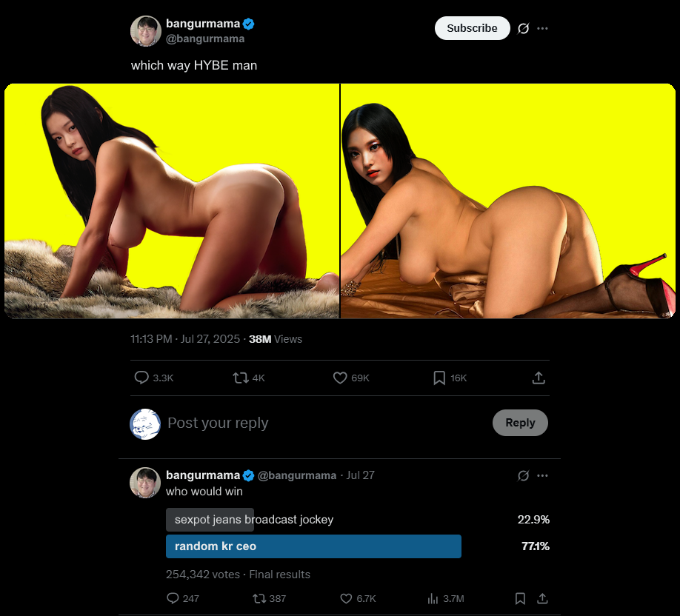
Task: Click the gray Reply button
Action: [520, 423]
